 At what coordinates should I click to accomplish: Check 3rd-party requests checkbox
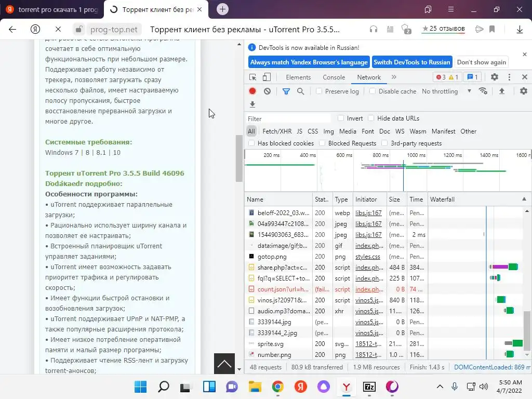tap(384, 143)
